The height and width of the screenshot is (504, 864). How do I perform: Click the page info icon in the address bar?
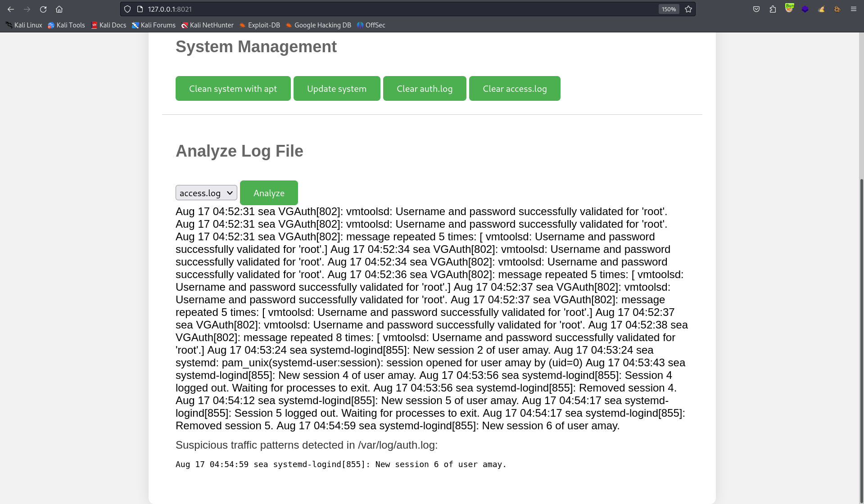pos(140,9)
